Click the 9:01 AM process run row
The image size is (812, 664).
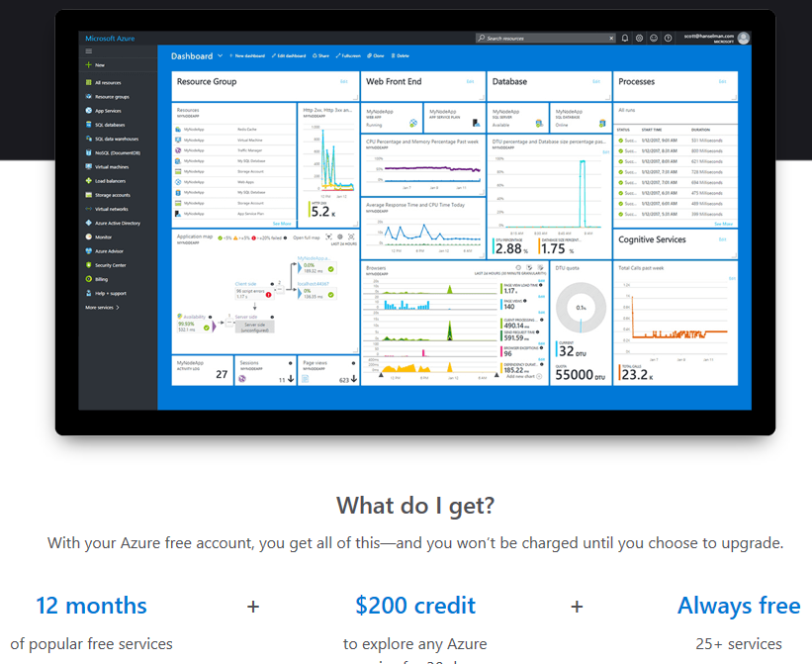[676, 141]
